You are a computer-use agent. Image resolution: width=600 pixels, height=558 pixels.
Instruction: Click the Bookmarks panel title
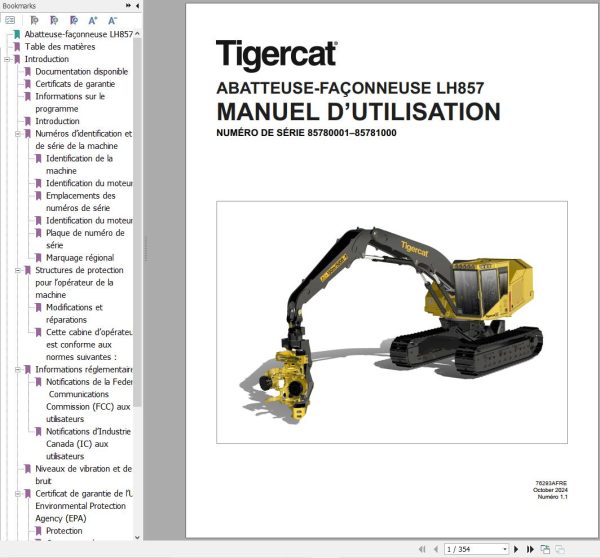[x=19, y=6]
